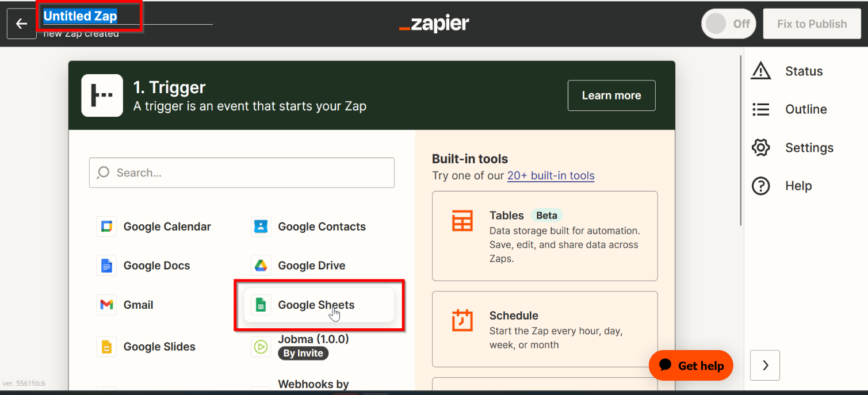
Task: Open the Learn more button
Action: pyautogui.click(x=611, y=95)
